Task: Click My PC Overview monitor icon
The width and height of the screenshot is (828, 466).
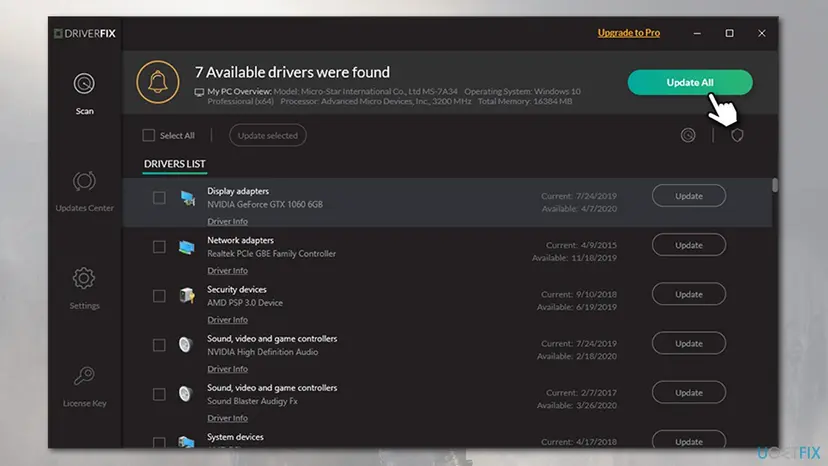Action: coord(199,92)
